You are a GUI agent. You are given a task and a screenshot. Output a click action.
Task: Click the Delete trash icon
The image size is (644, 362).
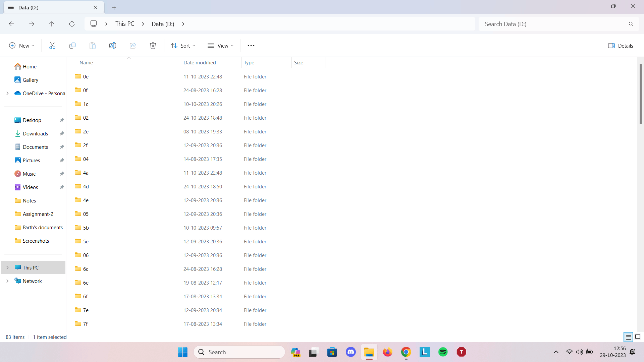(x=153, y=46)
